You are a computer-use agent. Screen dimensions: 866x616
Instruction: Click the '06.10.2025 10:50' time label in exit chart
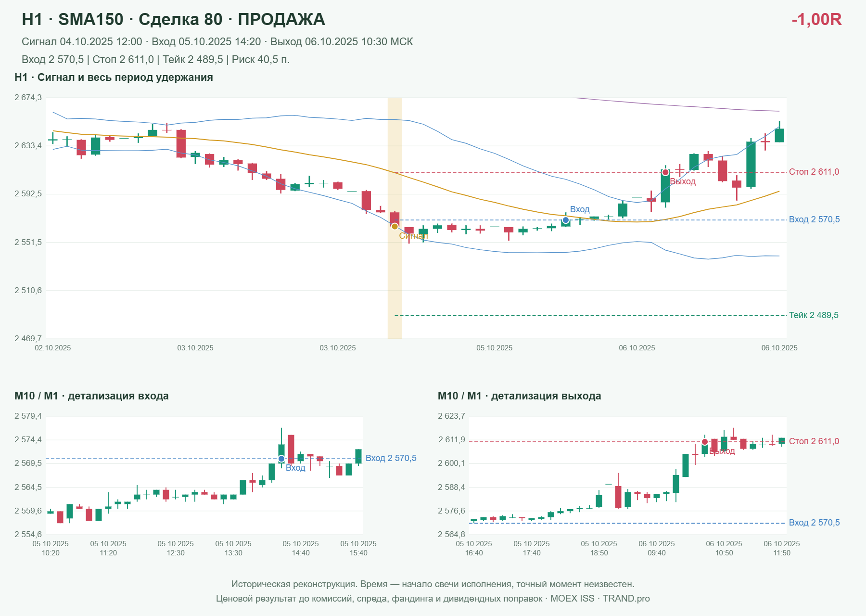pyautogui.click(x=724, y=548)
